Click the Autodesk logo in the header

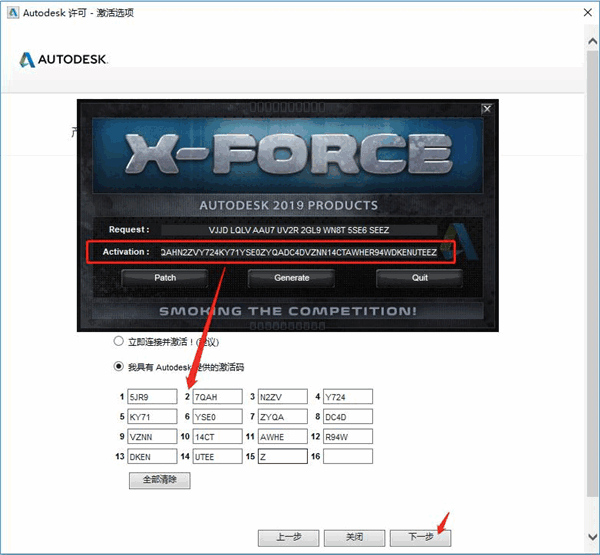(x=63, y=59)
